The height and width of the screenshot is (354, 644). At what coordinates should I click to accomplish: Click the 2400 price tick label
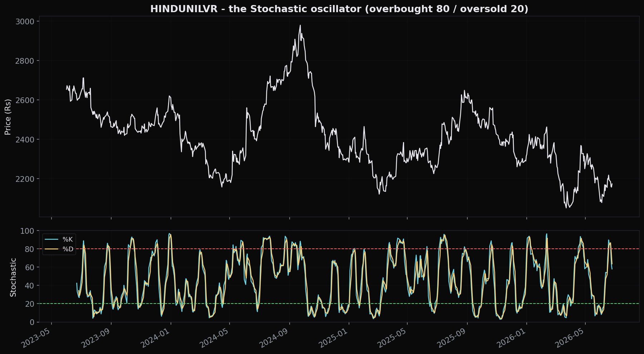25,140
